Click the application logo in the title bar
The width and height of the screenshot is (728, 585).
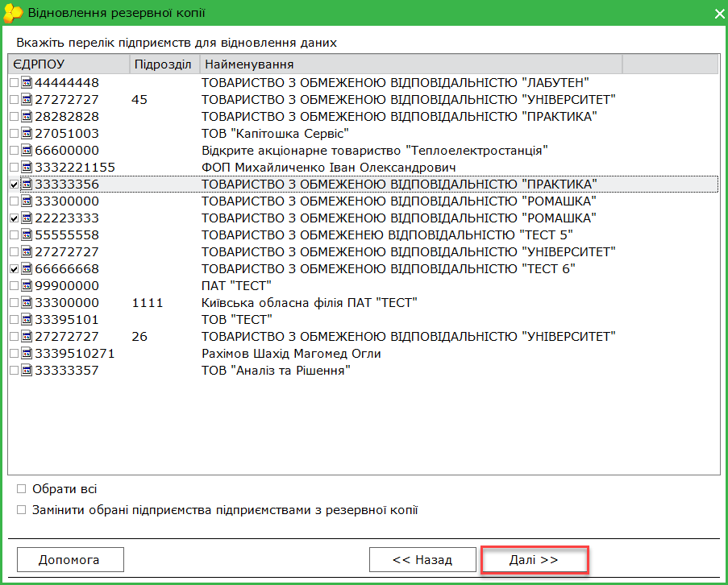tap(13, 13)
